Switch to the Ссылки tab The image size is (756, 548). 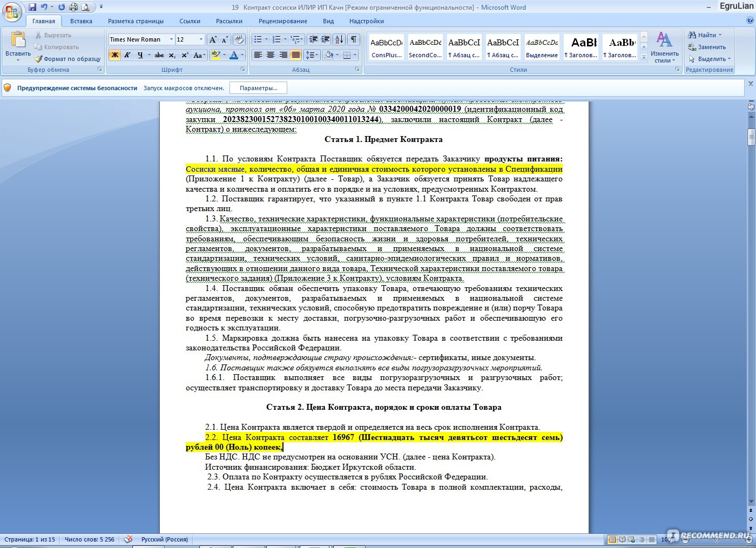(x=190, y=21)
